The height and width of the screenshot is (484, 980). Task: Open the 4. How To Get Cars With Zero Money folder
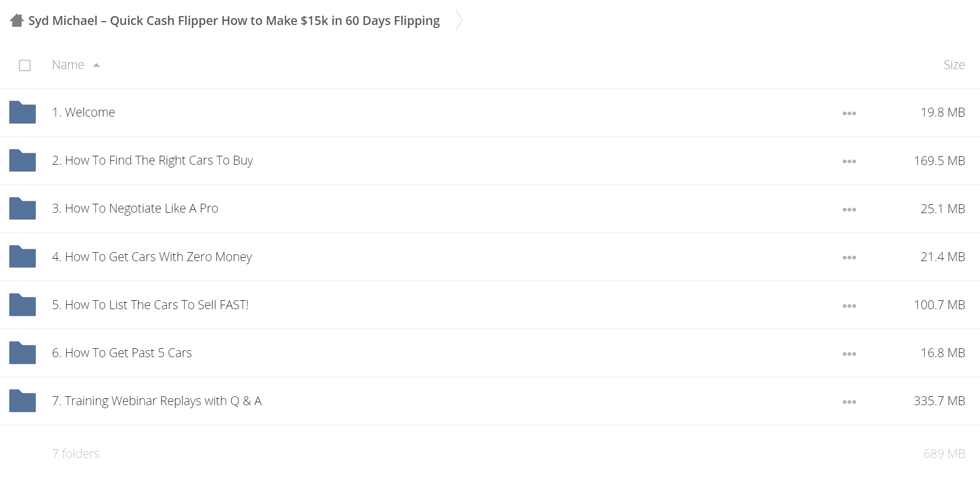click(x=152, y=257)
